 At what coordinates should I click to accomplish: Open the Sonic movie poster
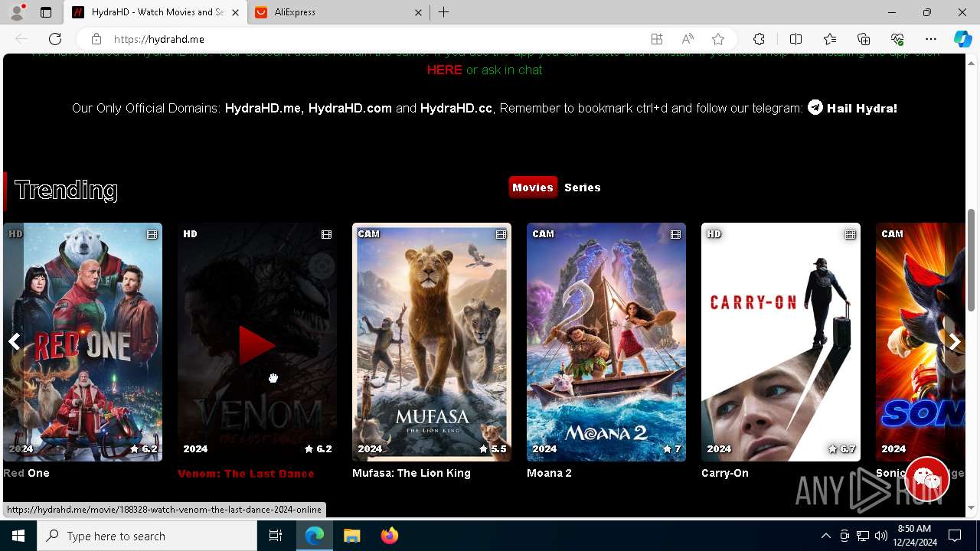coord(920,342)
